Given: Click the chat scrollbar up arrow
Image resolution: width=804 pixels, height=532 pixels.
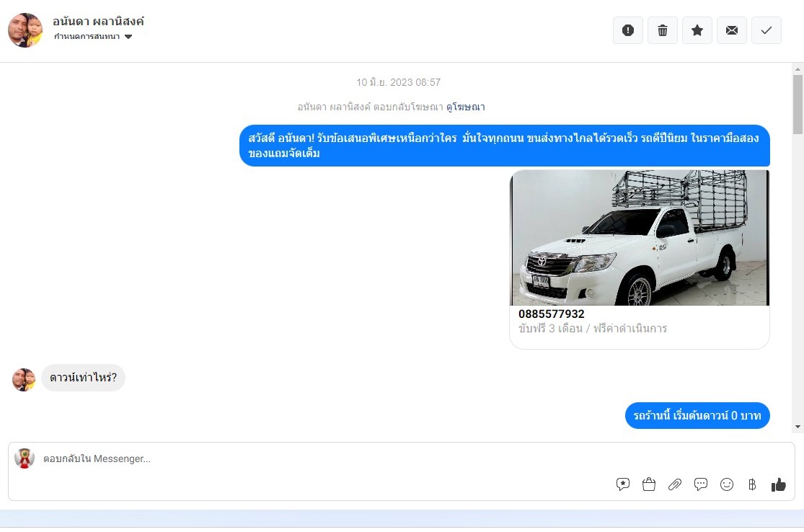Looking at the screenshot, I should (x=798, y=69).
